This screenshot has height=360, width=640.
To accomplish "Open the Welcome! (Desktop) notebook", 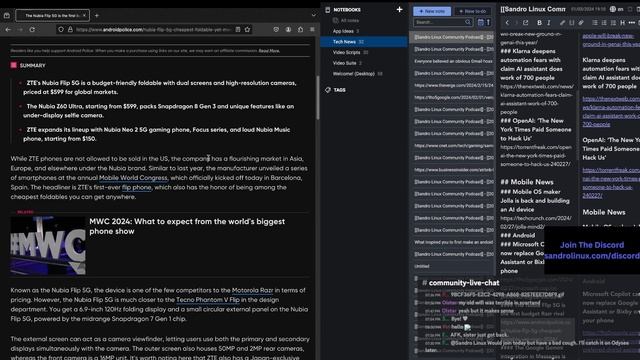I will [353, 74].
